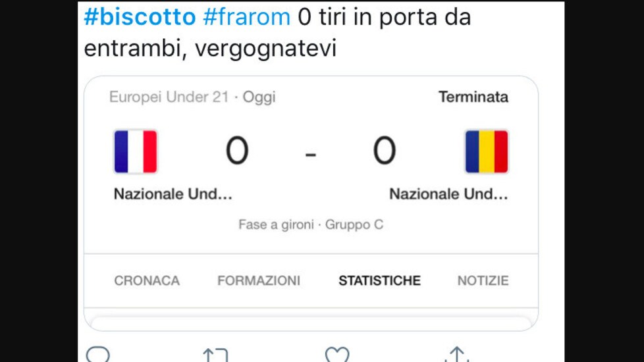Click the reply speech bubble icon
Screen dimensions: 644x362
97,355
